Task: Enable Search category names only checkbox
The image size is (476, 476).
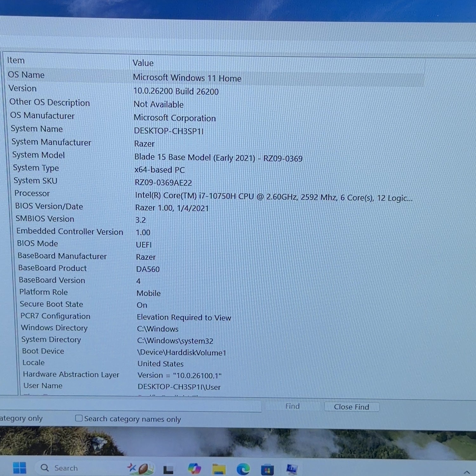Action: click(79, 418)
